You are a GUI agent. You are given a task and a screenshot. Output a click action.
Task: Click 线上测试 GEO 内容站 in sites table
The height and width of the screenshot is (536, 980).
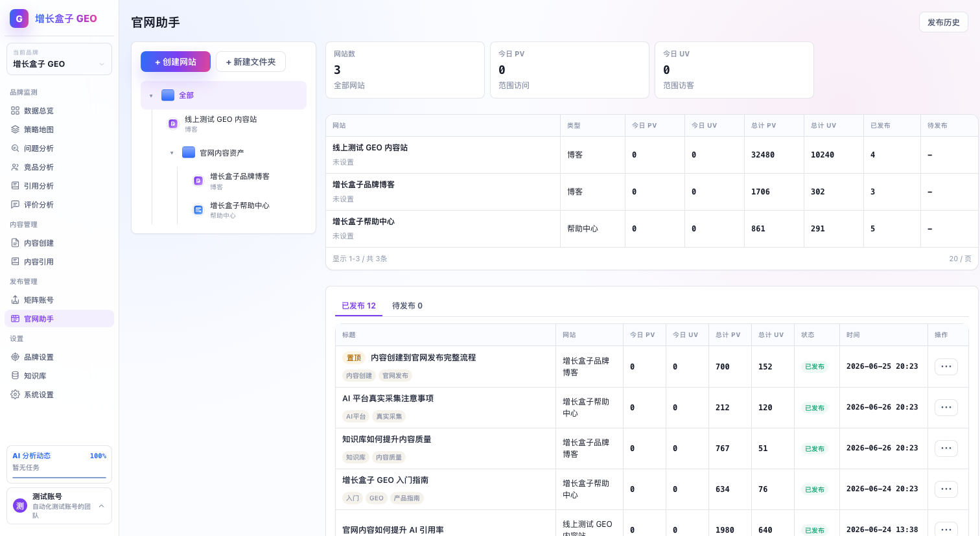[x=370, y=148]
